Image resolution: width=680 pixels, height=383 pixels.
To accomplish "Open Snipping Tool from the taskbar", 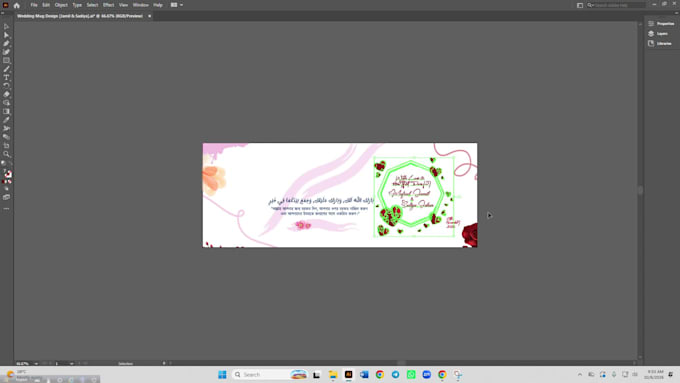I will pyautogui.click(x=458, y=374).
